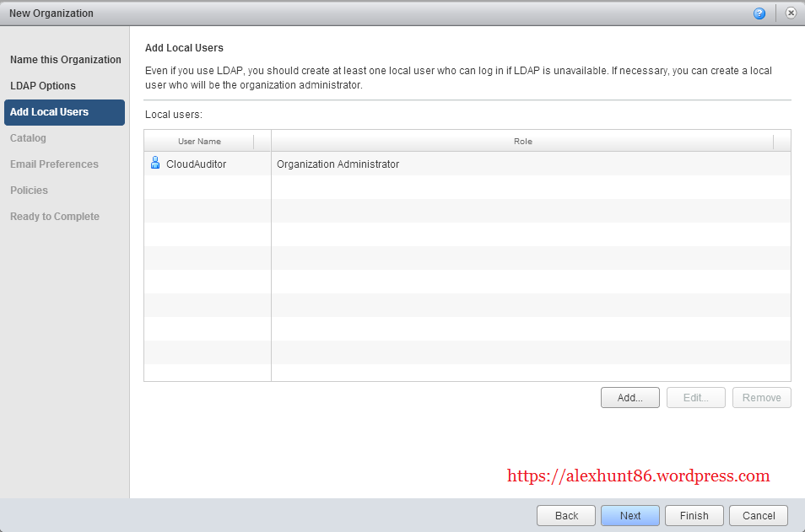This screenshot has width=805, height=532.
Task: Open the help icon in title bar
Action: 759,13
